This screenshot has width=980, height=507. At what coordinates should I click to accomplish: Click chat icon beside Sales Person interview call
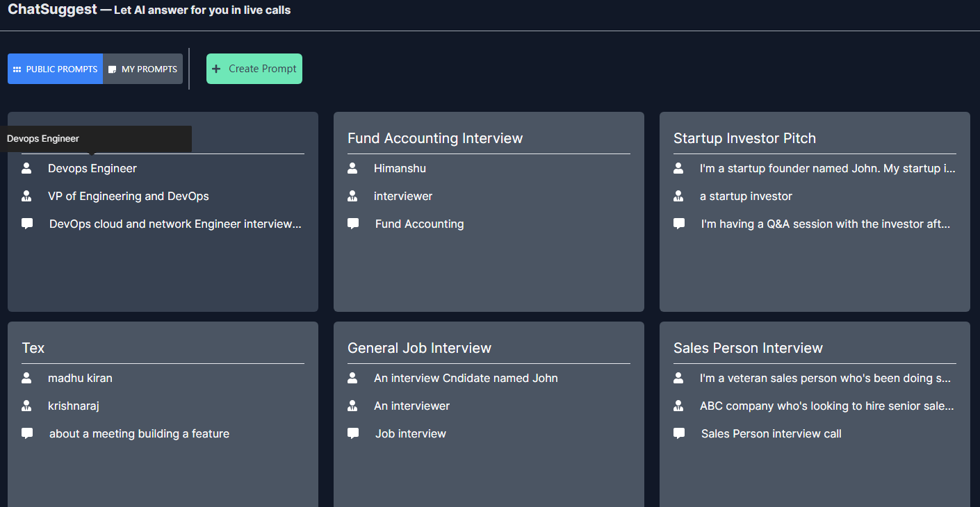[679, 433]
